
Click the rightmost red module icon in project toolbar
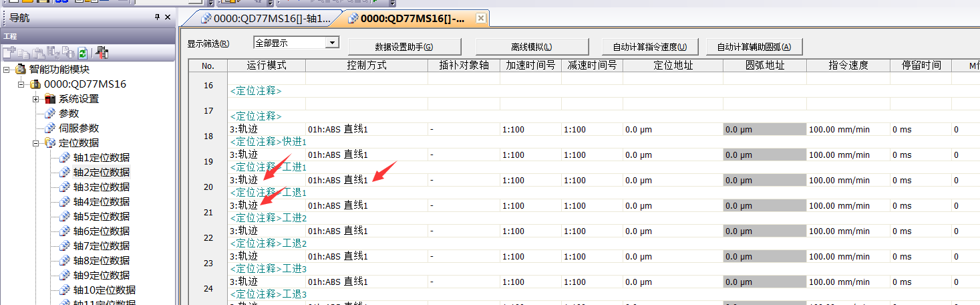[x=102, y=52]
